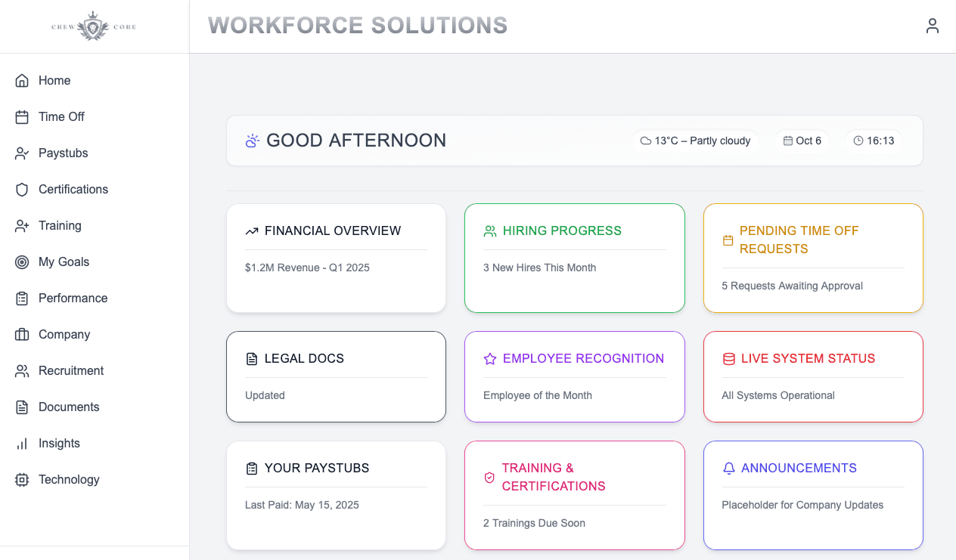Click the Certifications shield icon in sidebar
The height and width of the screenshot is (560, 956).
pyautogui.click(x=22, y=190)
